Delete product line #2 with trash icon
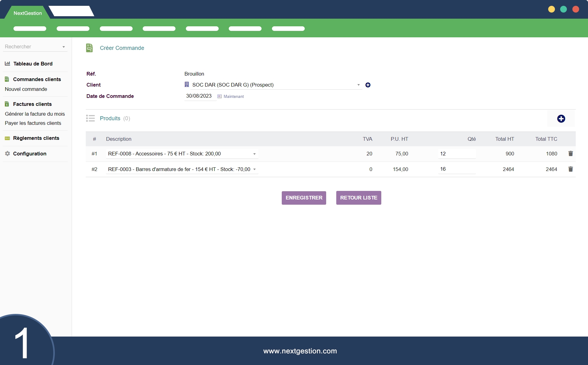 tap(571, 169)
